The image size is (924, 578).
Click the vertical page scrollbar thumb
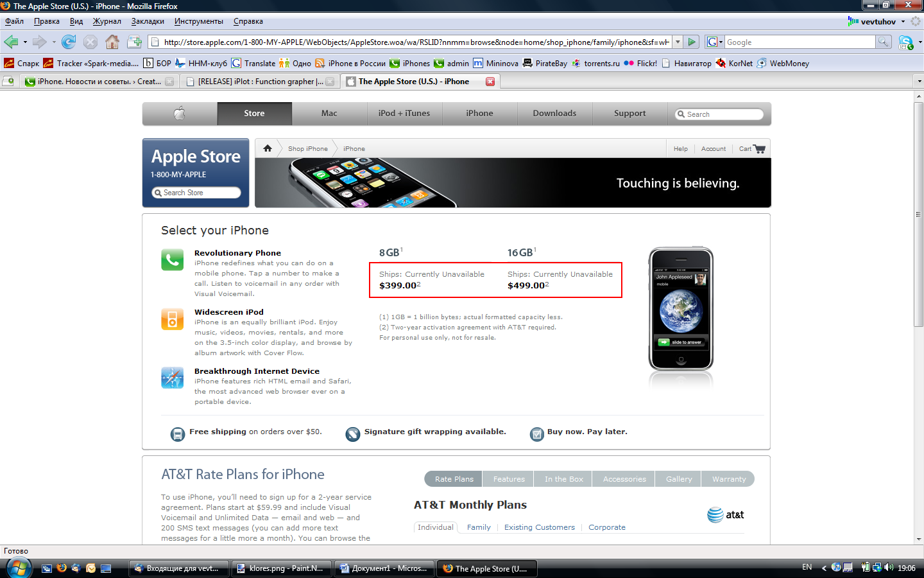coord(919,215)
